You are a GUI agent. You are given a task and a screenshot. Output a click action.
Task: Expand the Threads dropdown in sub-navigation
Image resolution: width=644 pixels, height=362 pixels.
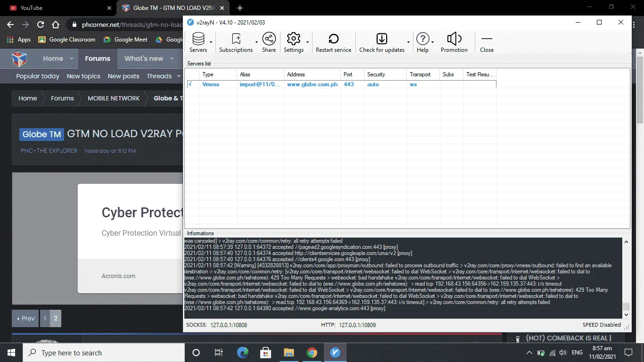tap(179, 76)
